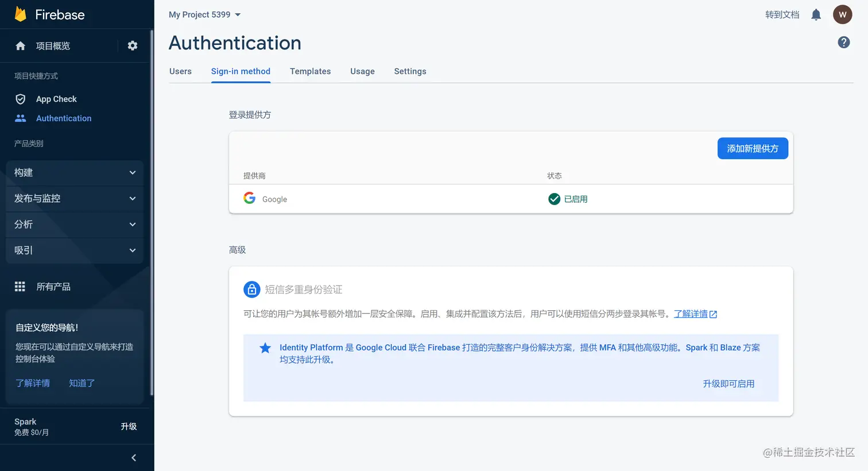Click the 短信多重身份验证 heading
Screen dimensions: 868x471
(x=304, y=289)
